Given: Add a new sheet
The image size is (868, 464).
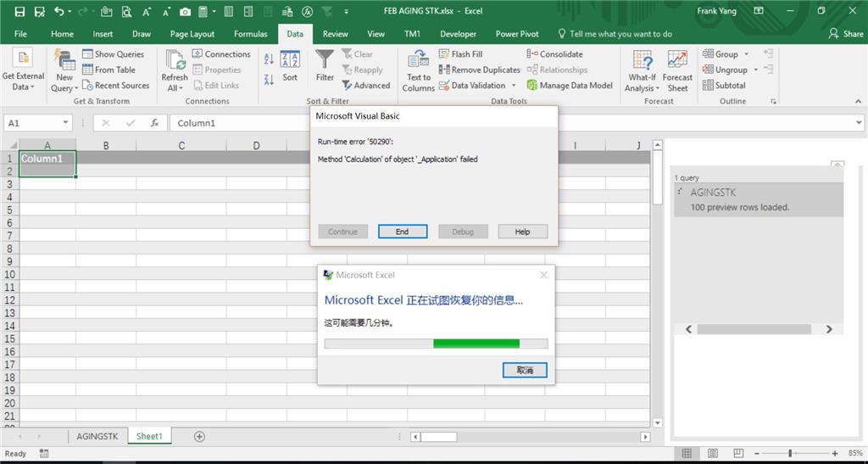Looking at the screenshot, I should pyautogui.click(x=199, y=436).
